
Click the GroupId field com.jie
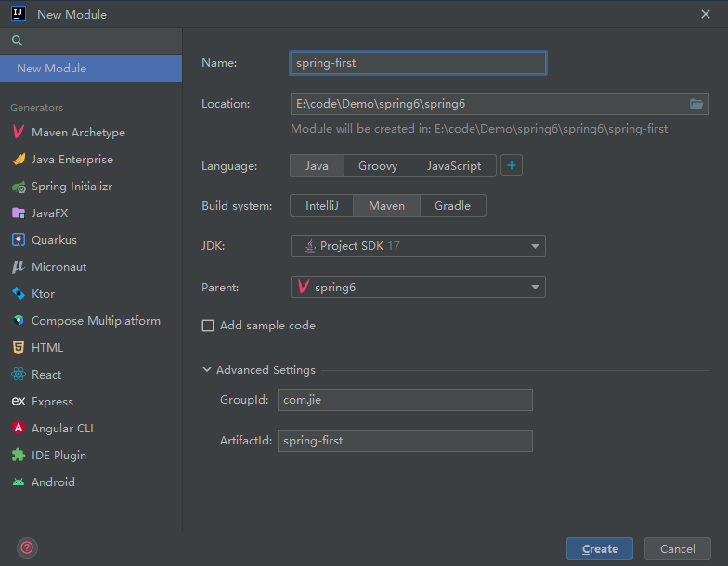[405, 400]
